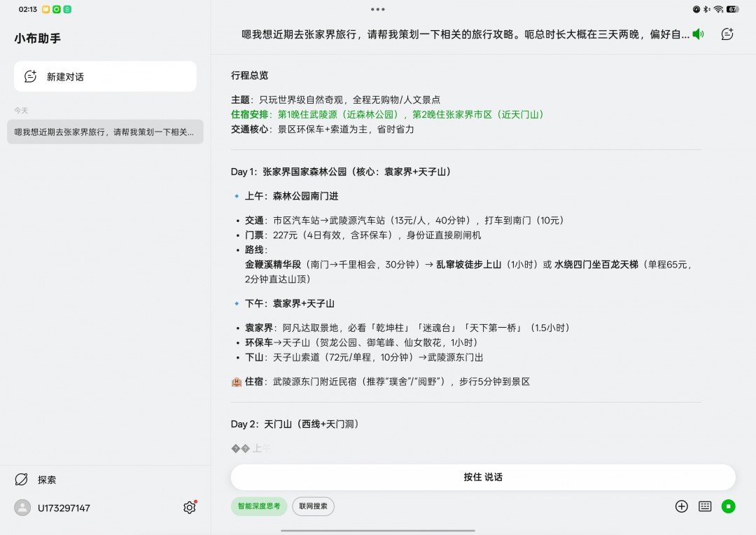Click the 下山：天子山索道 bullet
This screenshot has height=535, width=756.
(x=364, y=357)
